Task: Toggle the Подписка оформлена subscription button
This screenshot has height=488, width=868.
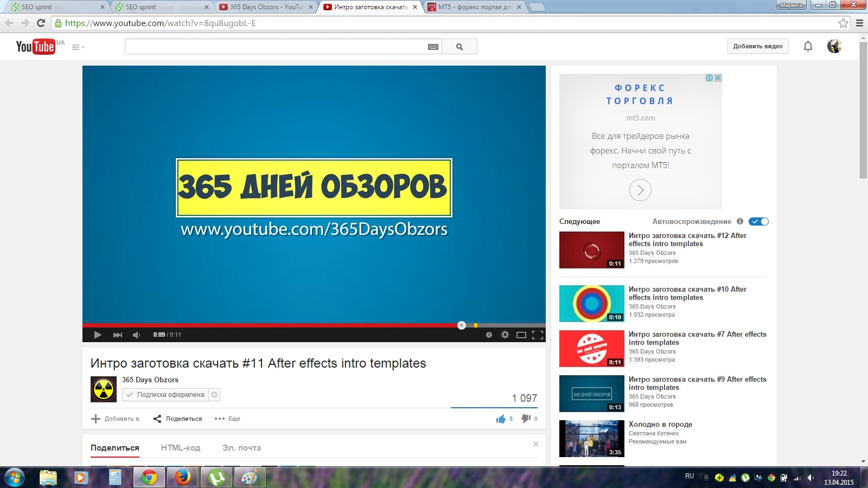Action: pyautogui.click(x=165, y=395)
